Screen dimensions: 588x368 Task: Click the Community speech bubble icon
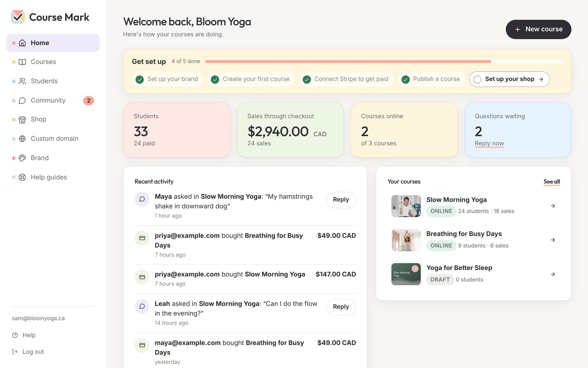tap(22, 100)
